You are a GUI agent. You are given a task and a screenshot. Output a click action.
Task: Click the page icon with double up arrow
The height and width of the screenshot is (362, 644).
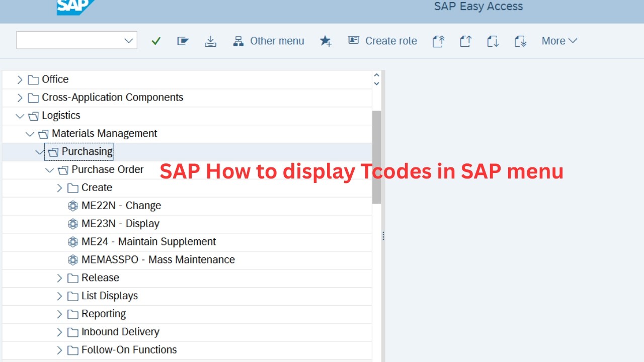(x=438, y=41)
